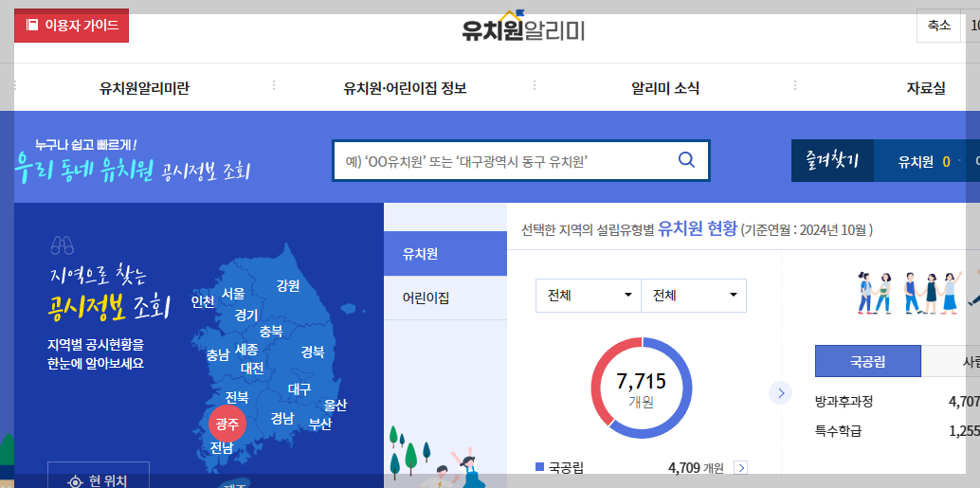Click the 방과후과정 row label
The image size is (980, 488).
844,402
